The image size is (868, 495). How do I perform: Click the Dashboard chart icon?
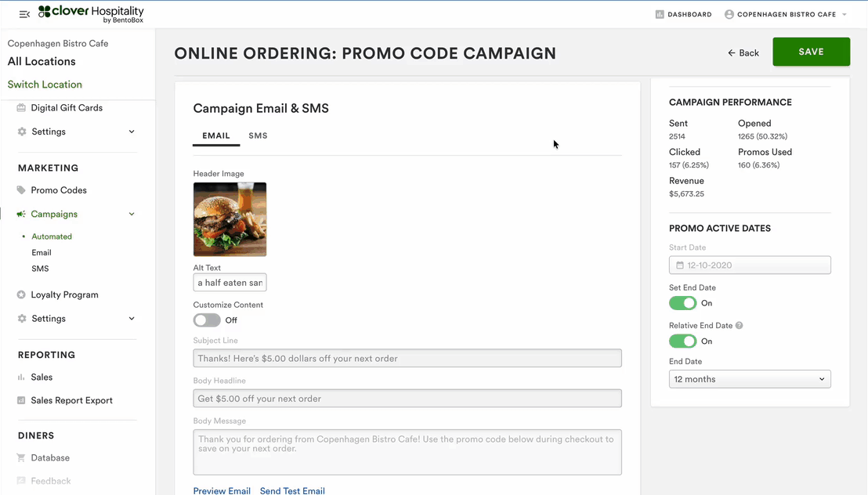coord(660,14)
